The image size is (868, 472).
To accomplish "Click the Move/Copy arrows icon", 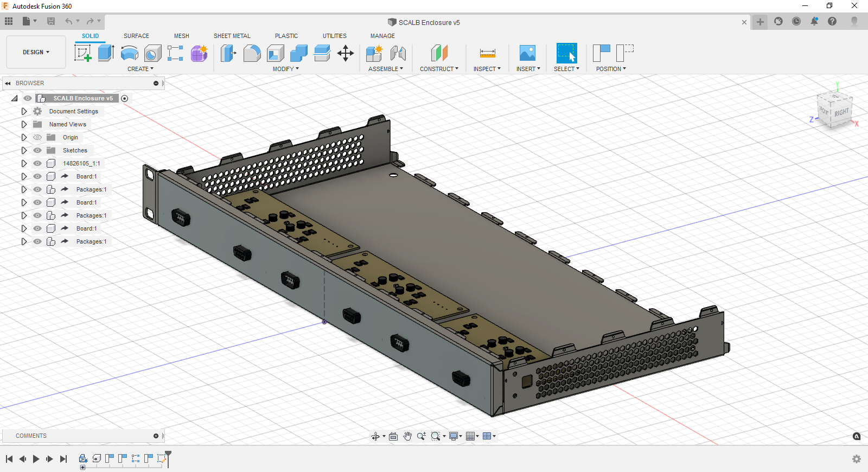I will [x=346, y=53].
